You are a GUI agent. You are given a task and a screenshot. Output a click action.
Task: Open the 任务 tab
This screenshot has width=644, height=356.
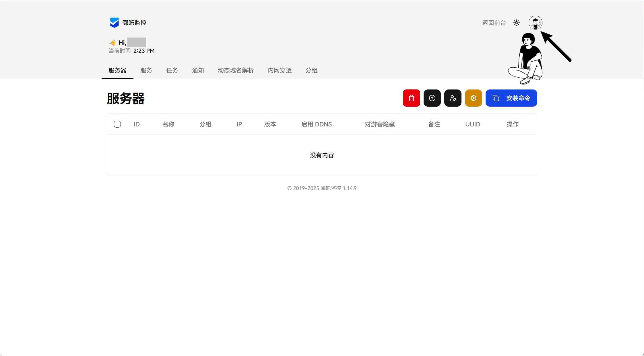coord(172,70)
